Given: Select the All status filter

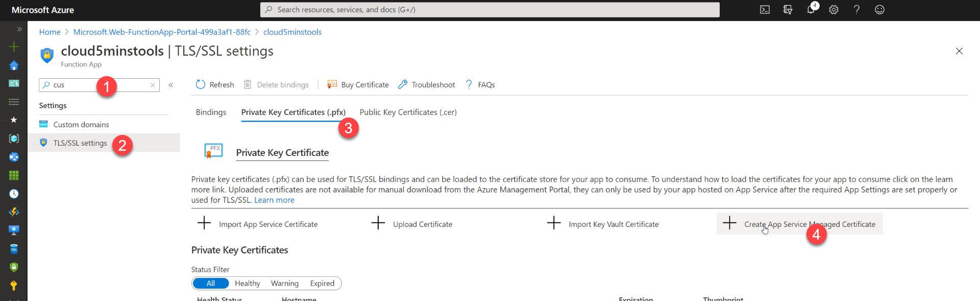Looking at the screenshot, I should (x=211, y=283).
